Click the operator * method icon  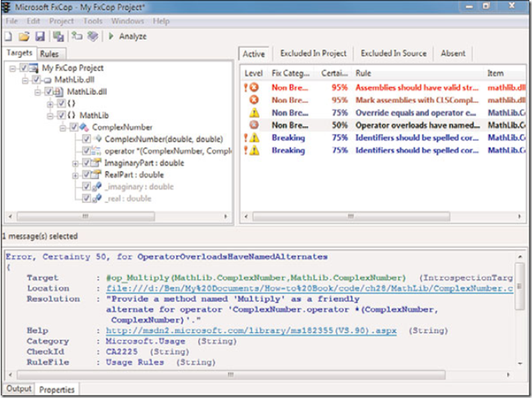pyautogui.click(x=96, y=151)
